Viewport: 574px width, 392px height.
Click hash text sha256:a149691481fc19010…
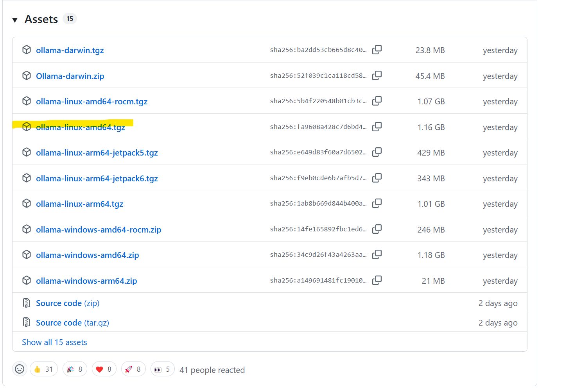[x=318, y=280]
